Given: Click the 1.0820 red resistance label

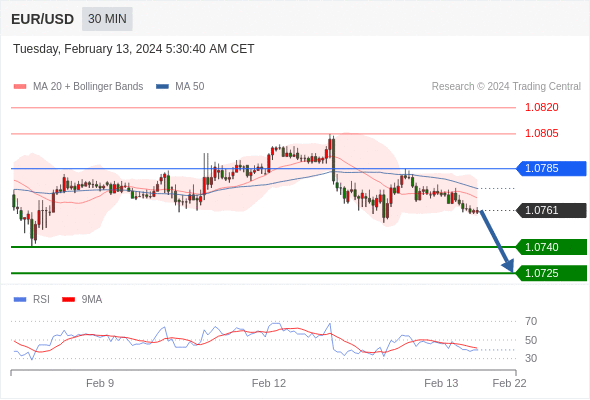Looking at the screenshot, I should click(x=542, y=108).
